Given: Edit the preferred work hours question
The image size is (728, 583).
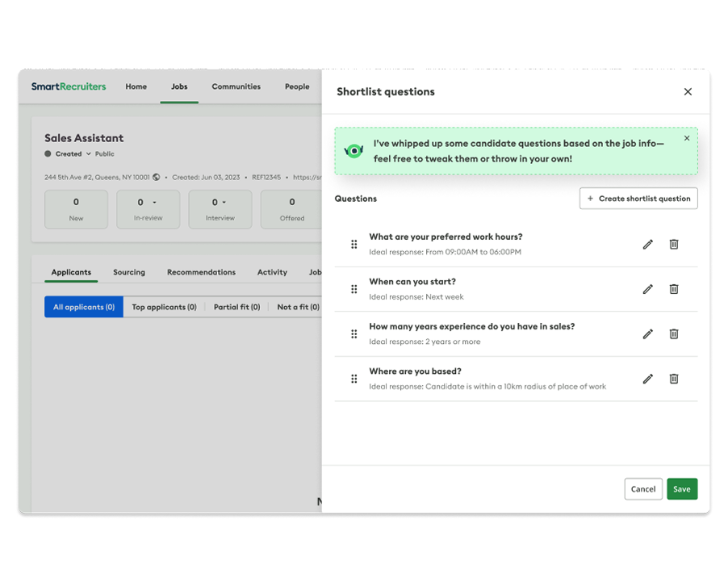Looking at the screenshot, I should [x=648, y=244].
